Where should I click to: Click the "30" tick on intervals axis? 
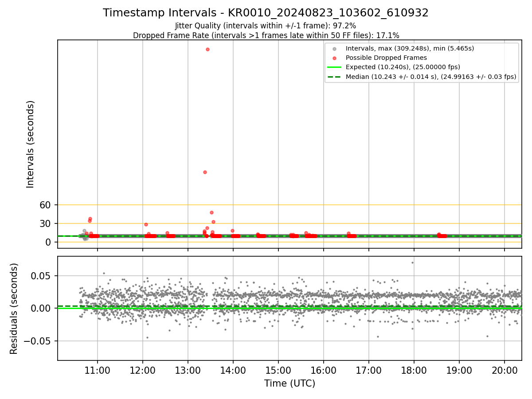46,223
